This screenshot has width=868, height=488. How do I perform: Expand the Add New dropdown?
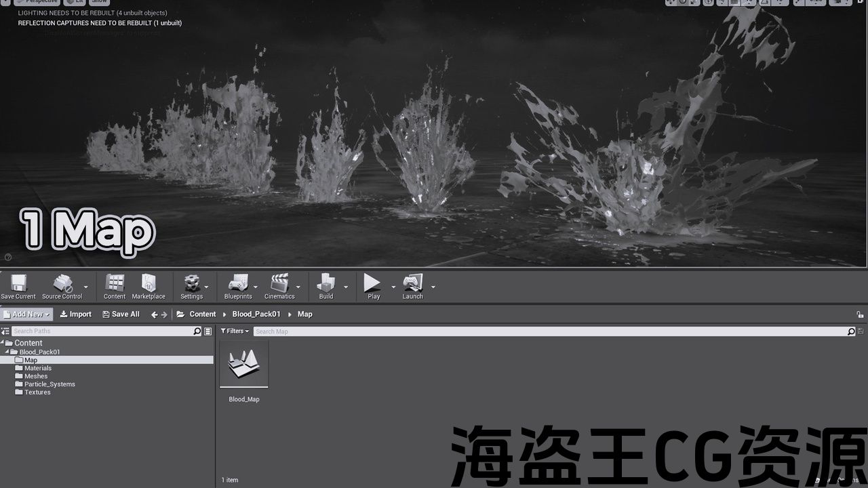(x=27, y=314)
